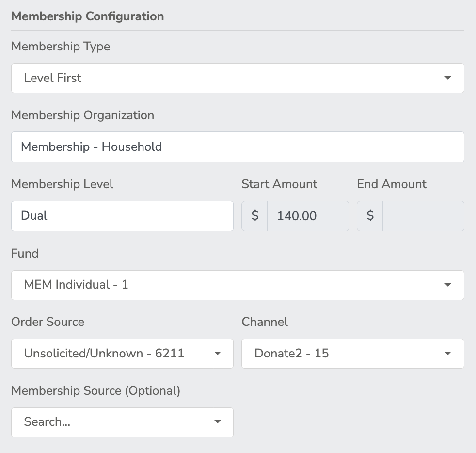The height and width of the screenshot is (453, 476).
Task: Open the Membership Source 'Search...' dropdown
Action: pos(122,422)
